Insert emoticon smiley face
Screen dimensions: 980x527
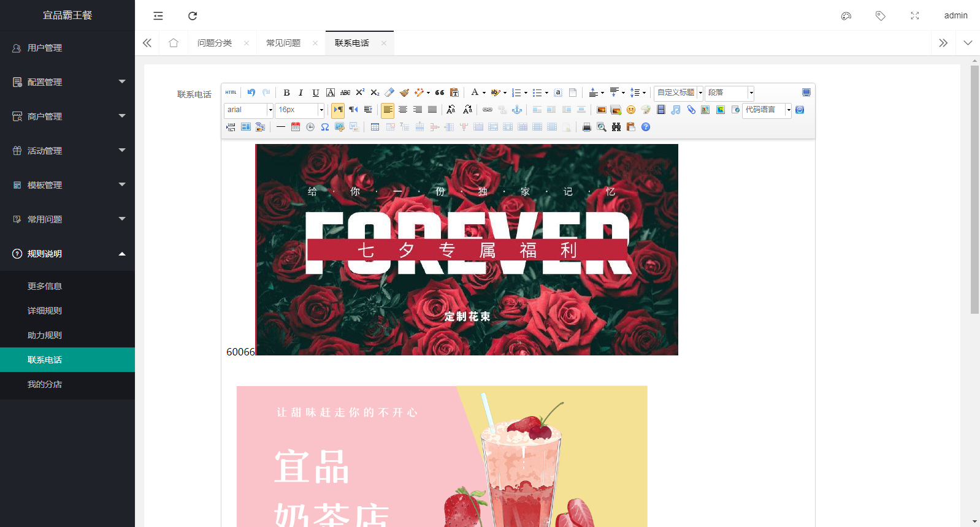pyautogui.click(x=631, y=110)
